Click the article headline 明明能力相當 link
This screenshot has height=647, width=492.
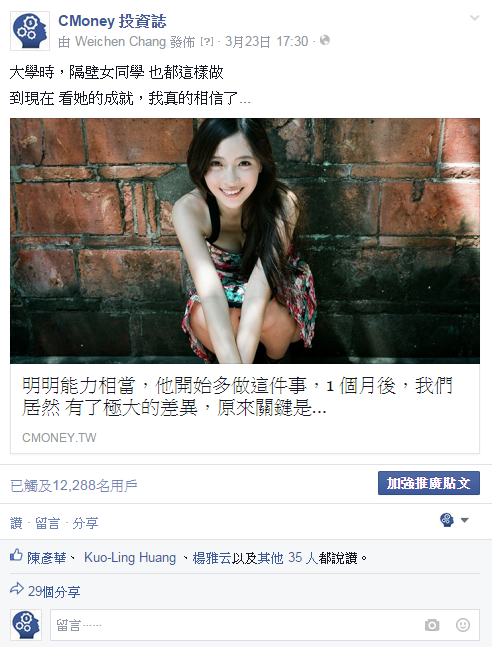237,397
